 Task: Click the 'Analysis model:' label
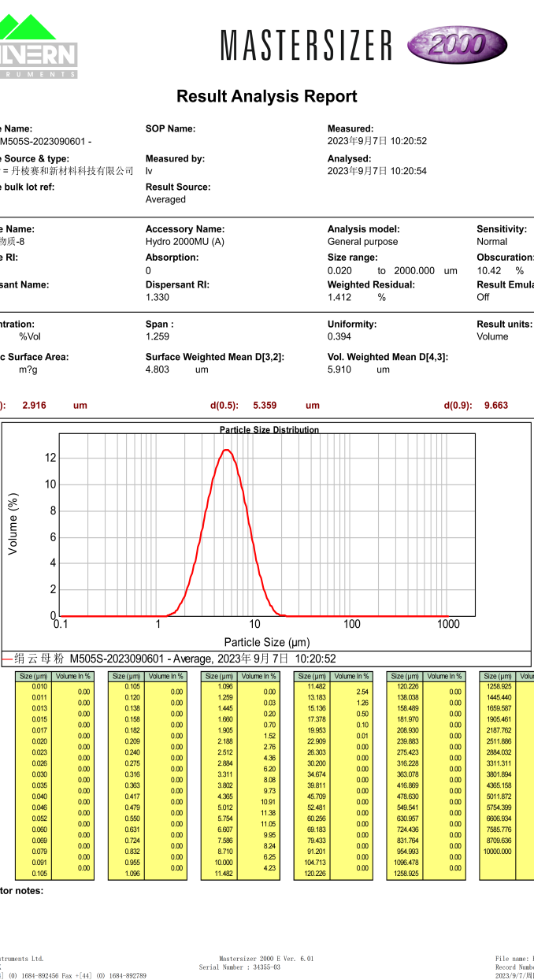(x=364, y=229)
